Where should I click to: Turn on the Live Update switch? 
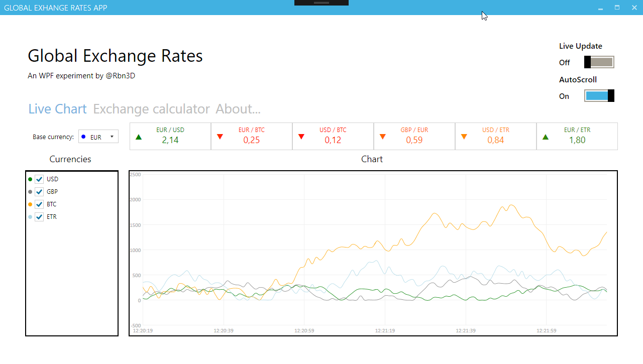coord(599,62)
